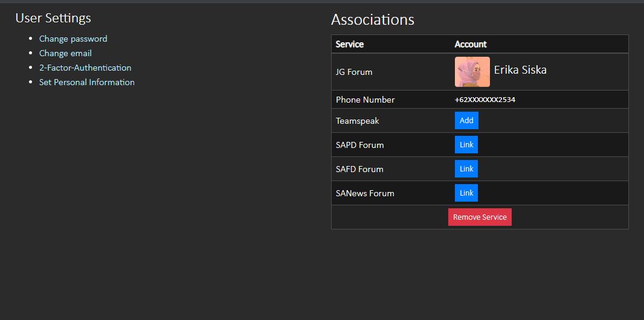Viewport: 644px width, 320px height.
Task: Link the SANews Forum account
Action: pyautogui.click(x=466, y=193)
